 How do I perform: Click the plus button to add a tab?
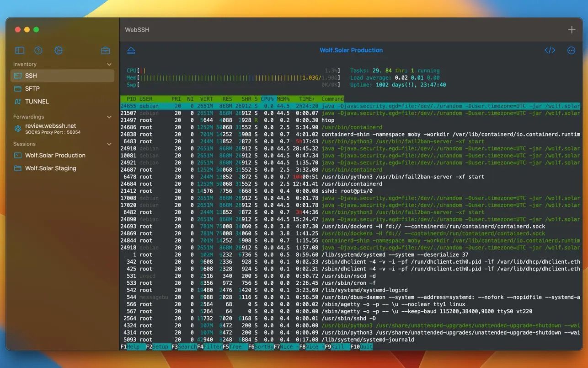[572, 30]
